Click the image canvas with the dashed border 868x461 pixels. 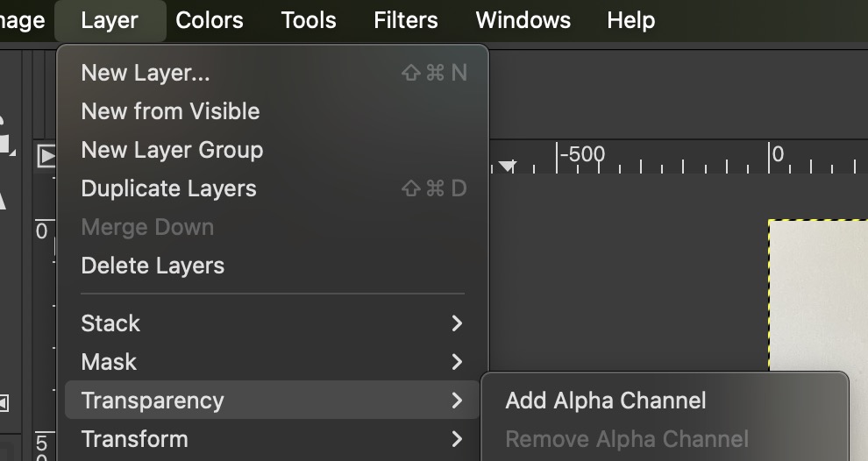818,295
